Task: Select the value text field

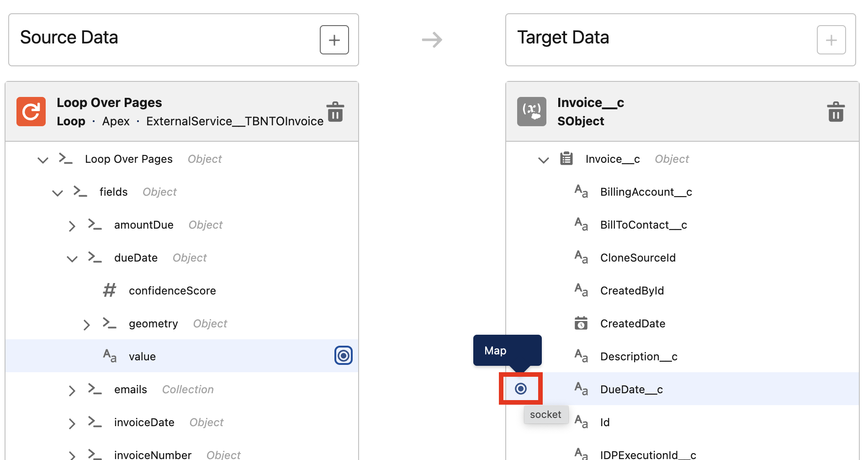Action: [x=182, y=356]
